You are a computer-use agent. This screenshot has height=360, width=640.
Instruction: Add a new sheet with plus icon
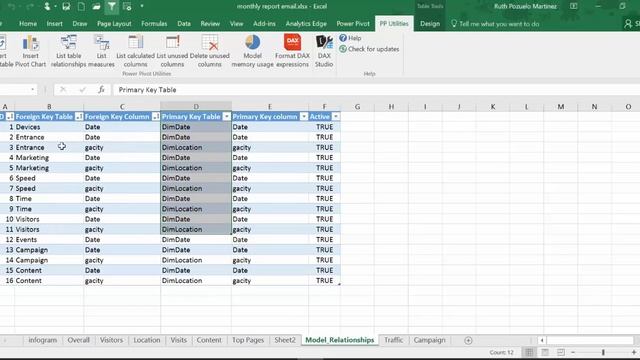(x=468, y=340)
